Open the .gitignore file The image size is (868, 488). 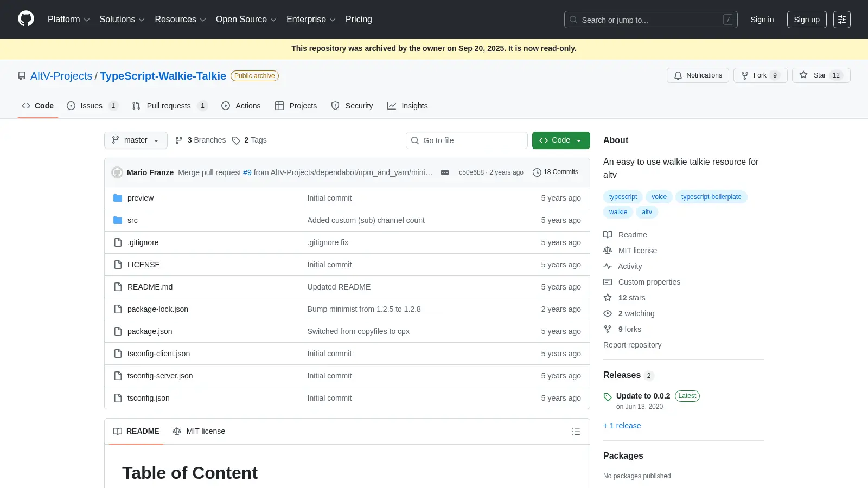[x=143, y=242]
